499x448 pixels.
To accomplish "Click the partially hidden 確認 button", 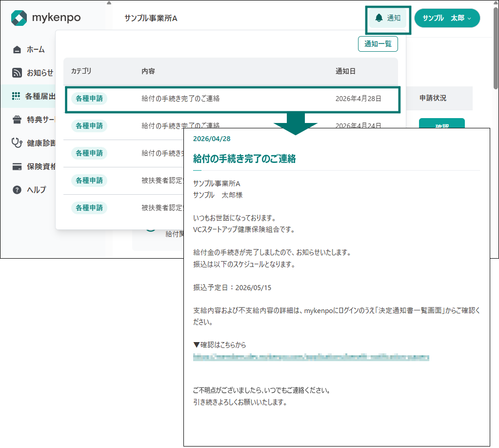I will tap(442, 123).
